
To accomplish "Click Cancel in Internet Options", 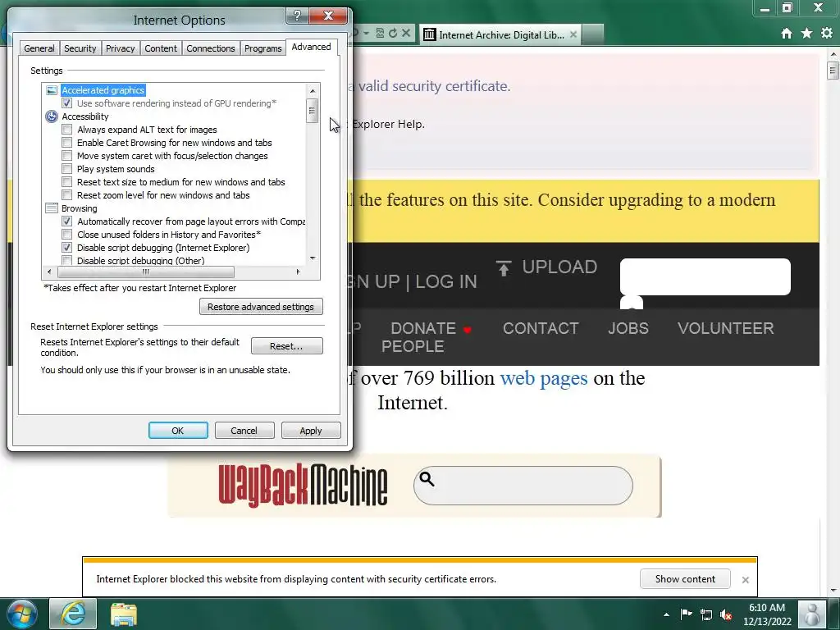I will pos(244,431).
